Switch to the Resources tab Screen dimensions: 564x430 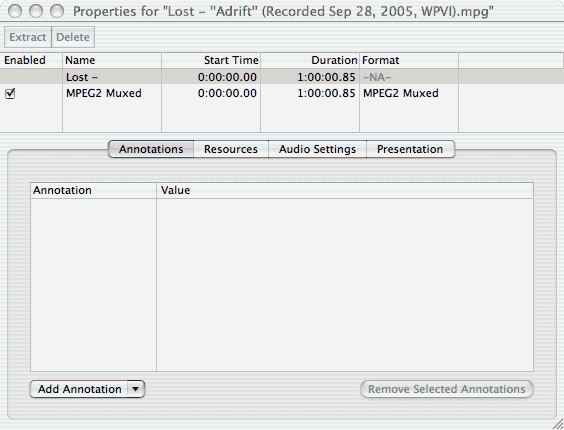[231, 149]
